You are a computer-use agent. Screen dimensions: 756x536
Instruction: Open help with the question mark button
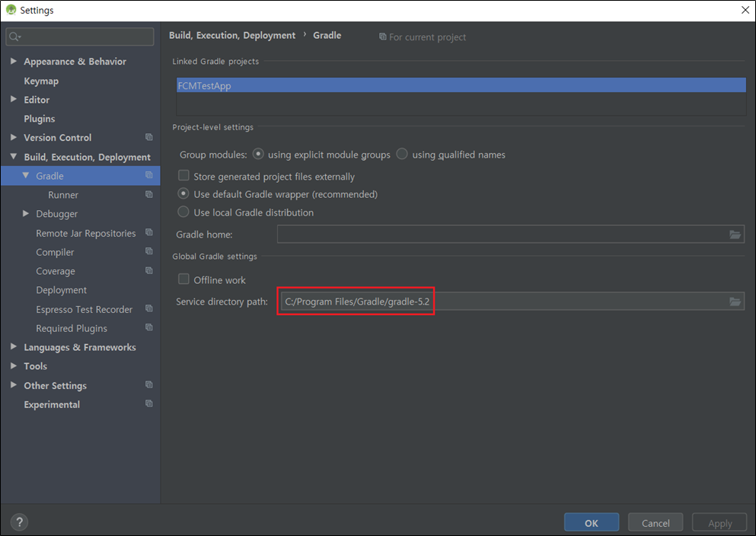pos(19,522)
